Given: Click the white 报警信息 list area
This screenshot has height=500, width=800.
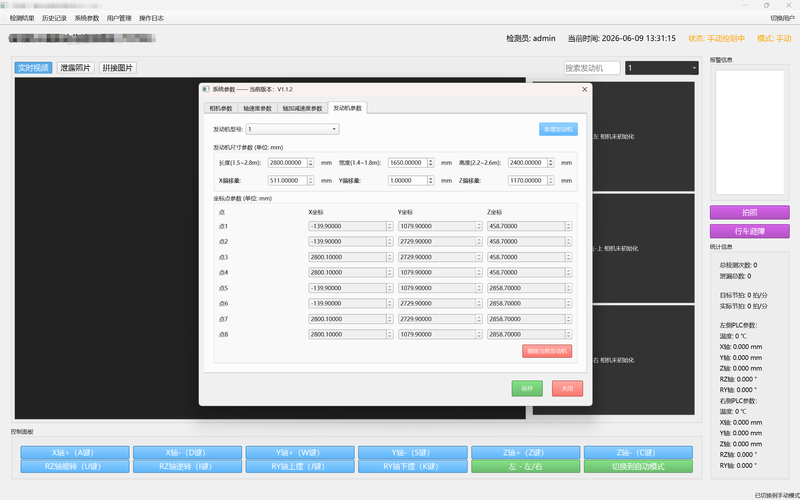Looking at the screenshot, I should [749, 132].
